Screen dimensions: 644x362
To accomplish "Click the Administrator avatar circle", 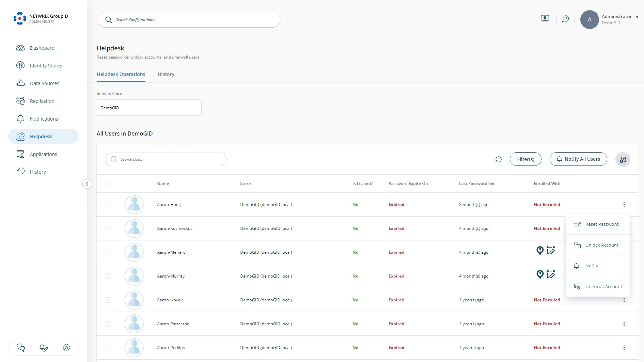I will click(x=590, y=19).
